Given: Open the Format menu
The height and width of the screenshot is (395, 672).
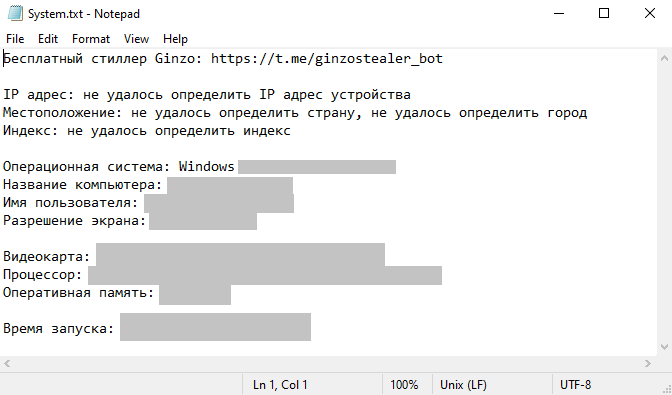Looking at the screenshot, I should tap(91, 39).
